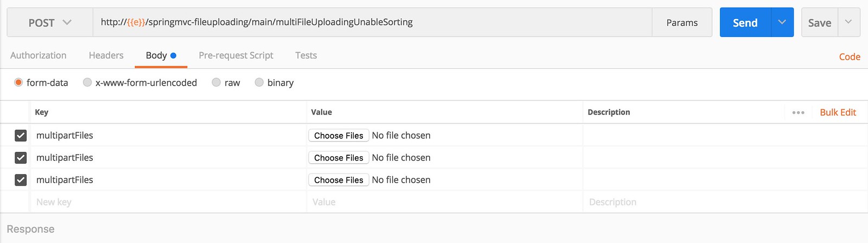The height and width of the screenshot is (243, 868).
Task: Click the Params button
Action: pos(682,22)
